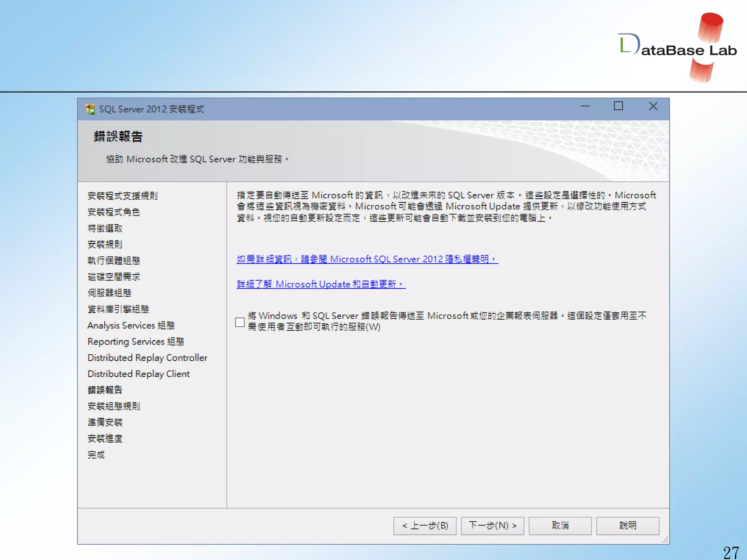Select 安裝規則 step in sidebar
Screen dimensions: 747x560
(x=105, y=244)
